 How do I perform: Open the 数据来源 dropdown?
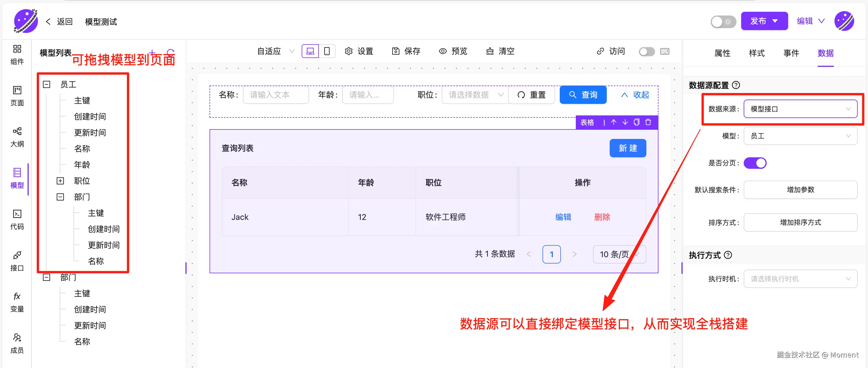point(800,109)
